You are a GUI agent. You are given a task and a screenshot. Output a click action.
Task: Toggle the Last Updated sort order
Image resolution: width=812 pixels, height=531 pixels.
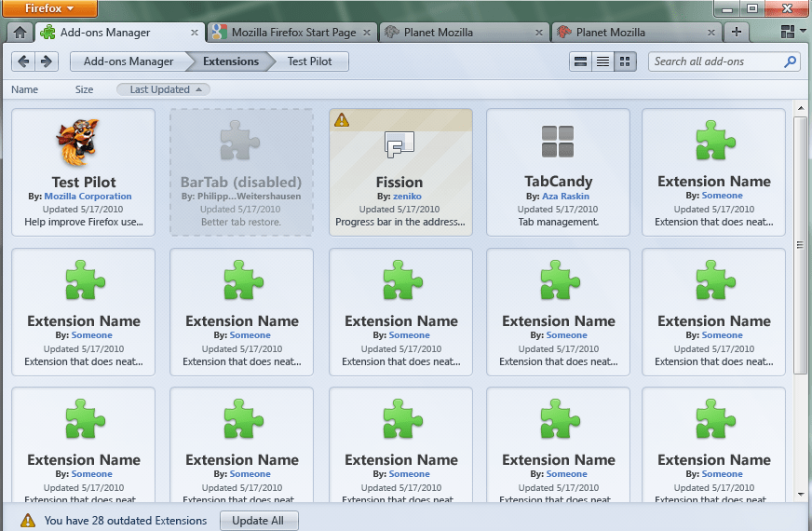tap(163, 89)
